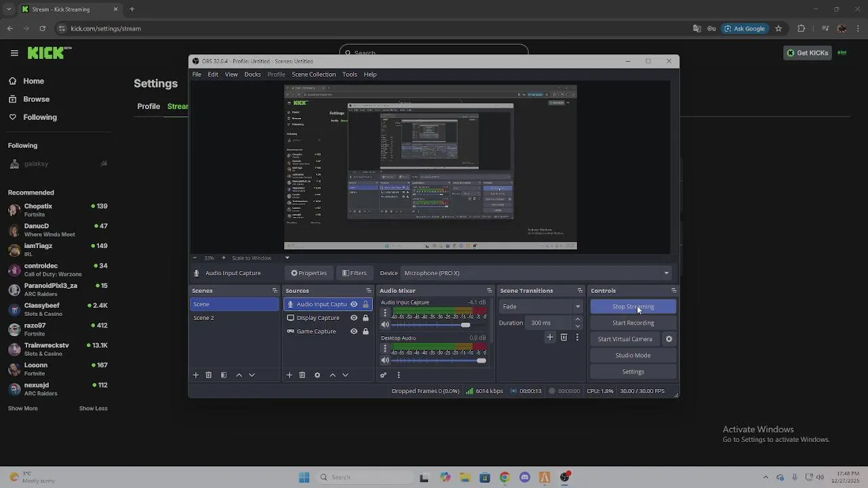Open Discord from the taskbar
This screenshot has width=868, height=488.
(x=524, y=477)
